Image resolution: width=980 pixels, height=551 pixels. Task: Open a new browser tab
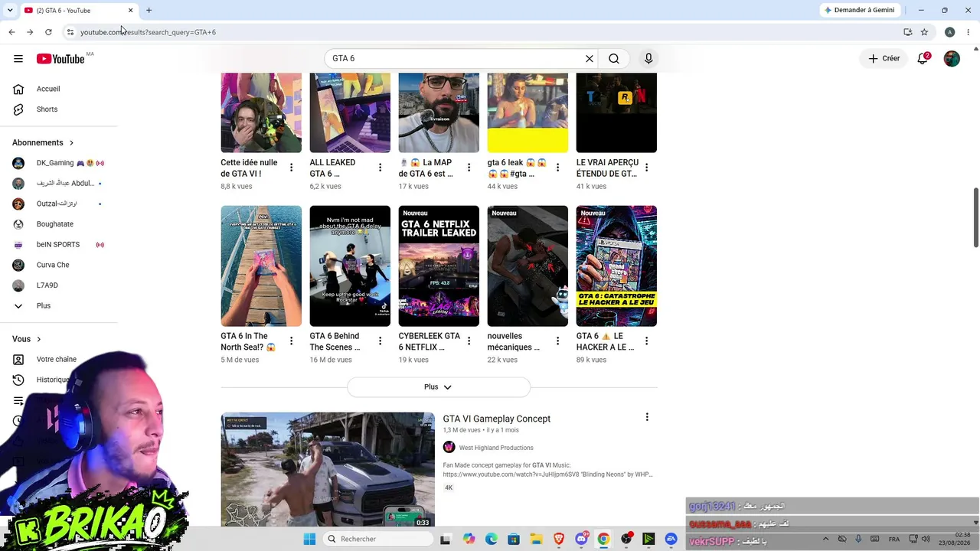149,10
